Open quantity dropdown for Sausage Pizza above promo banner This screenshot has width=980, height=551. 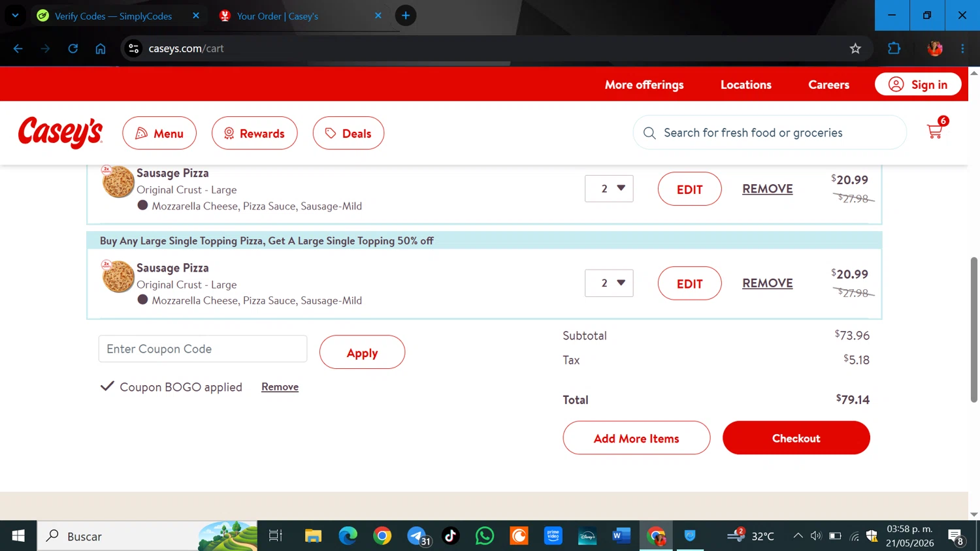point(609,189)
